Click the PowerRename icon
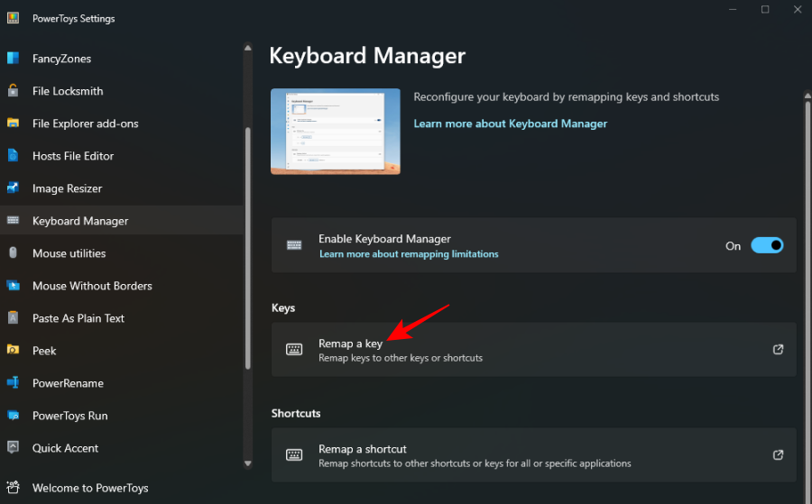812x504 pixels. point(14,383)
